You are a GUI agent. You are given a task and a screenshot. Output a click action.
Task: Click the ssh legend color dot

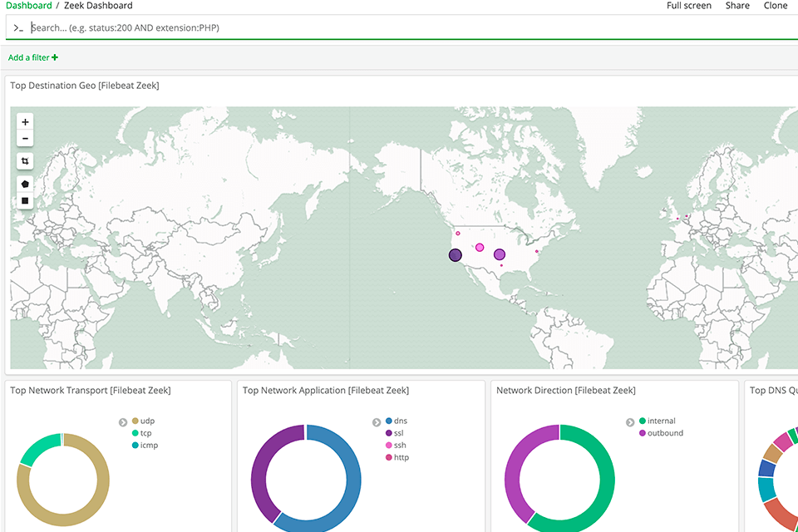[389, 445]
